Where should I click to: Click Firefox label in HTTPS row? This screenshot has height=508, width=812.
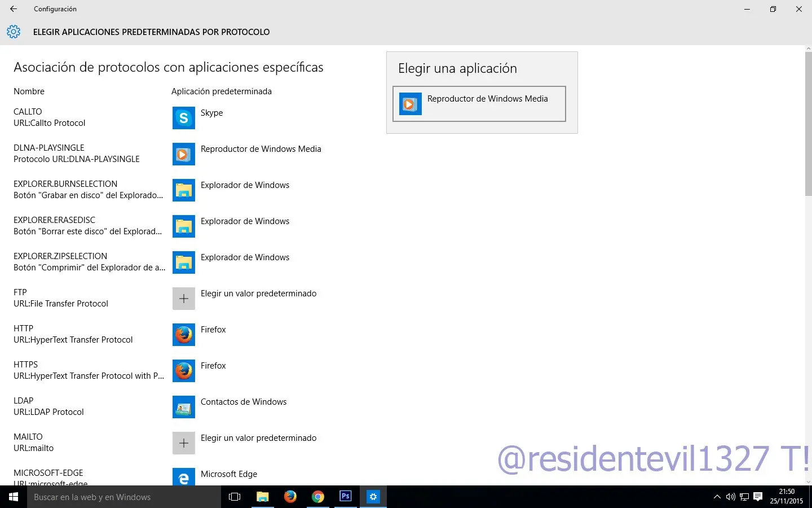(213, 366)
